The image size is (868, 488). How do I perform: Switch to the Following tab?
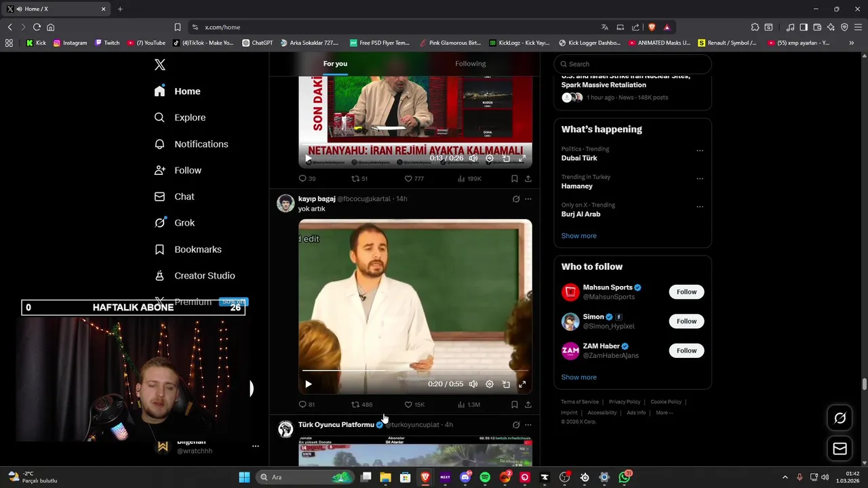coord(471,64)
